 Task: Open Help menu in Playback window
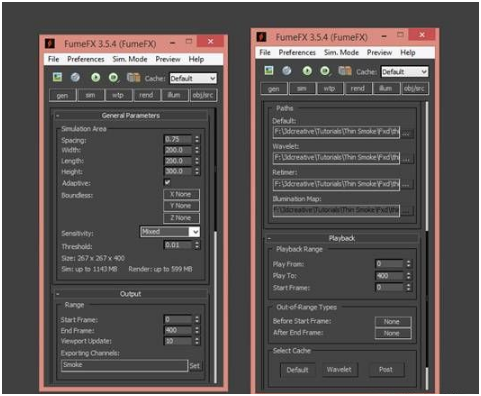pos(408,53)
